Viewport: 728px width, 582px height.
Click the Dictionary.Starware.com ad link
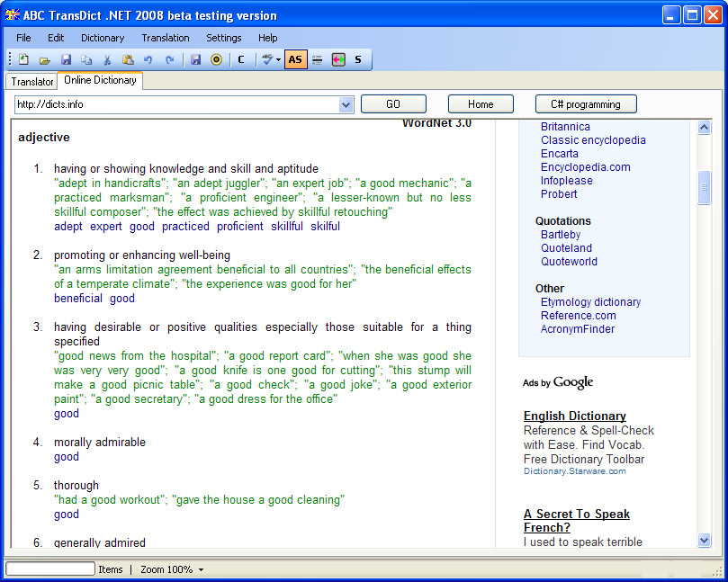pyautogui.click(x=574, y=471)
